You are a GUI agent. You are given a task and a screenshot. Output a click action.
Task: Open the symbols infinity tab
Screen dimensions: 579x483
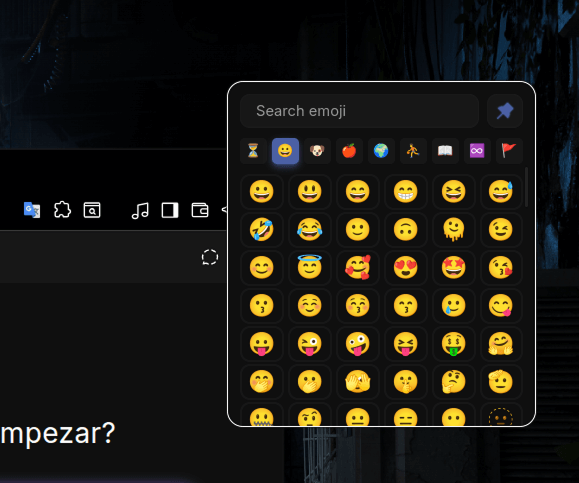[x=477, y=151]
